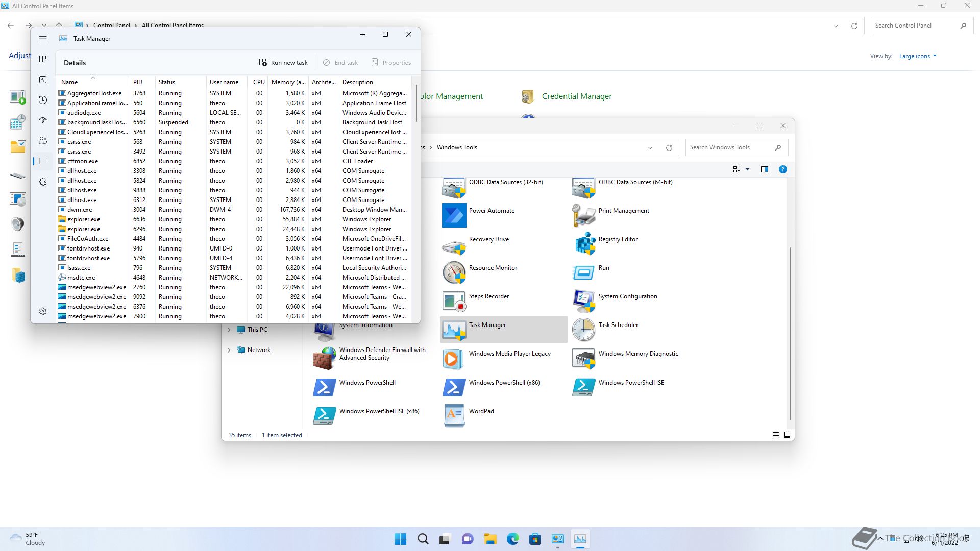Open Processes page in Task Manager sidebar
The height and width of the screenshot is (551, 980).
43,59
